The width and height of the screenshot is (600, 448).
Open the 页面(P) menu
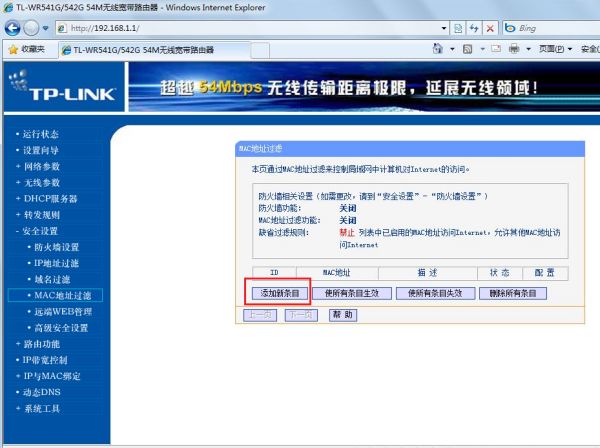click(x=555, y=49)
